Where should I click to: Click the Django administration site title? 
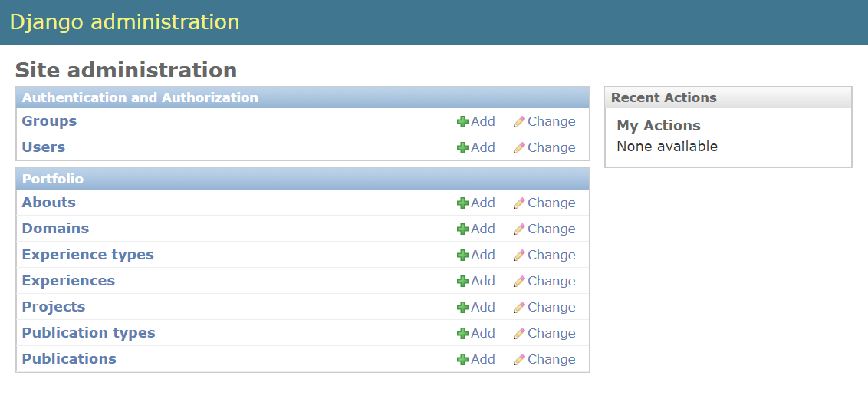point(125,21)
